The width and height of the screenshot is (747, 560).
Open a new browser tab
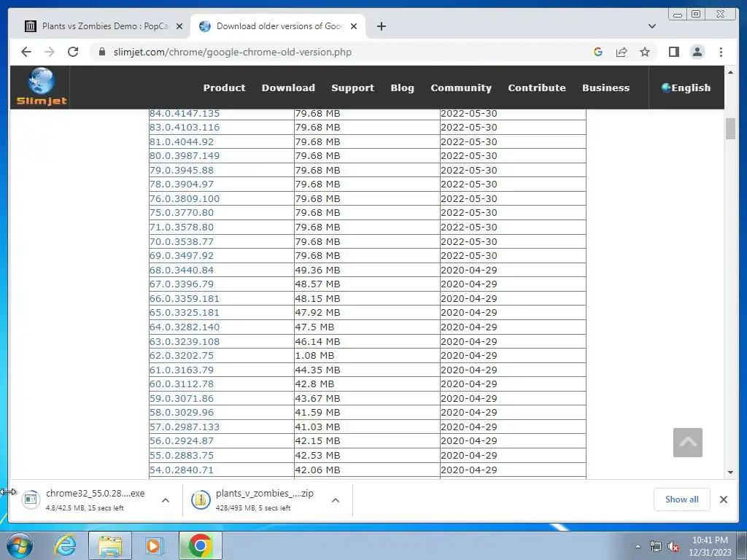coord(381,26)
